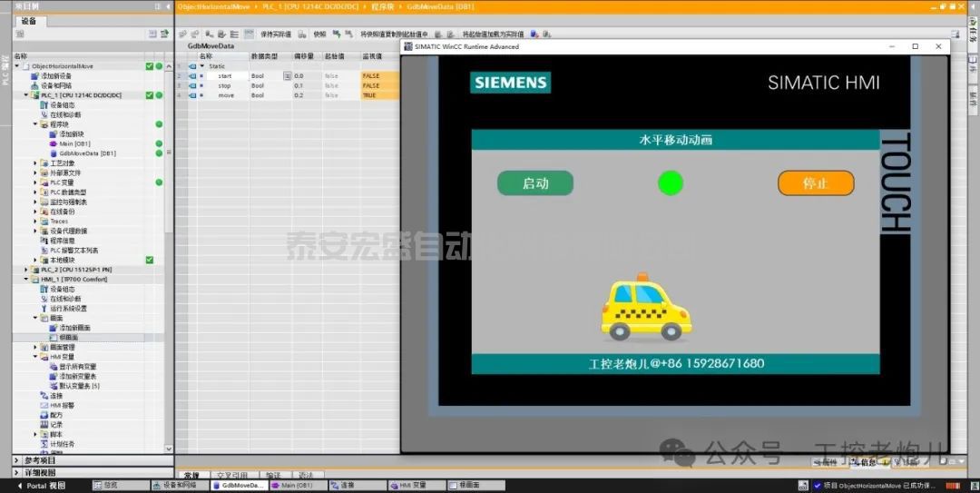Click the 快照 snapshot toolbar button
The image size is (980, 493).
[x=319, y=35]
